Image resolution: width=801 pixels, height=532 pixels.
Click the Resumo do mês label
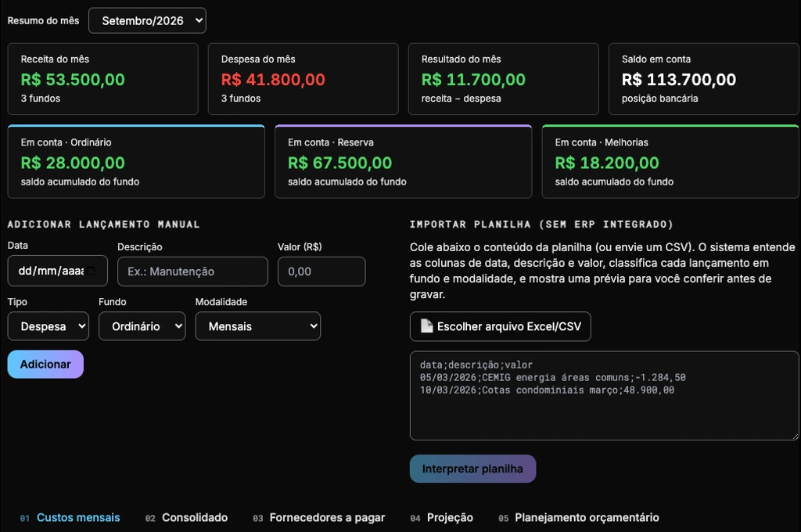(44, 21)
